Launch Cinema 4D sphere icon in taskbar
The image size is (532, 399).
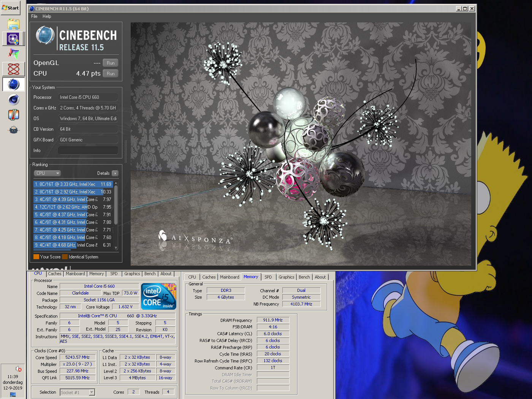point(14,100)
